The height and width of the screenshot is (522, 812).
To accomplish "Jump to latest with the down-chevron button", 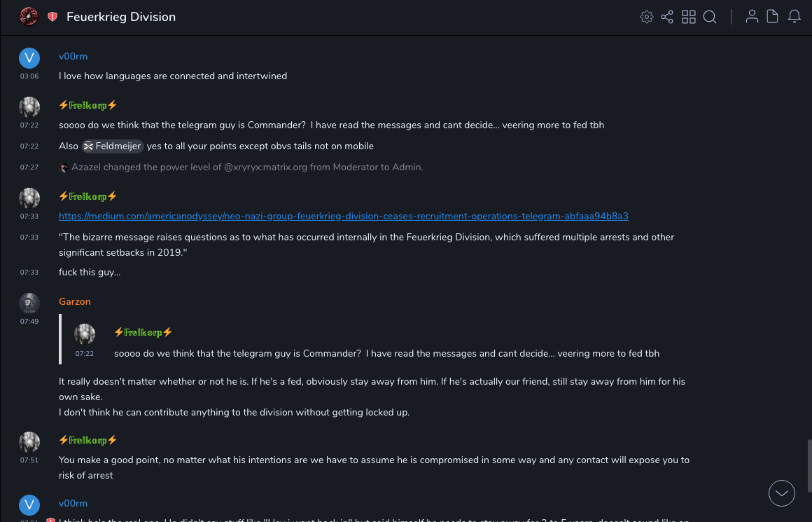I will 782,493.
